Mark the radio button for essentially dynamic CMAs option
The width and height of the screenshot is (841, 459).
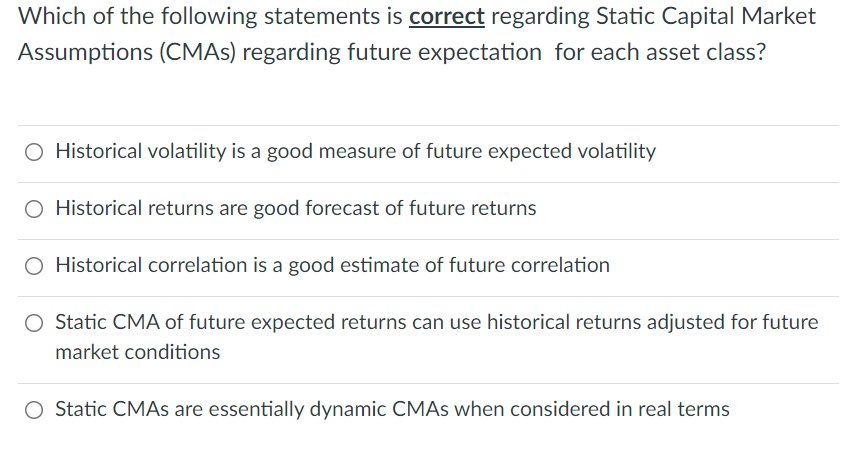tap(34, 410)
